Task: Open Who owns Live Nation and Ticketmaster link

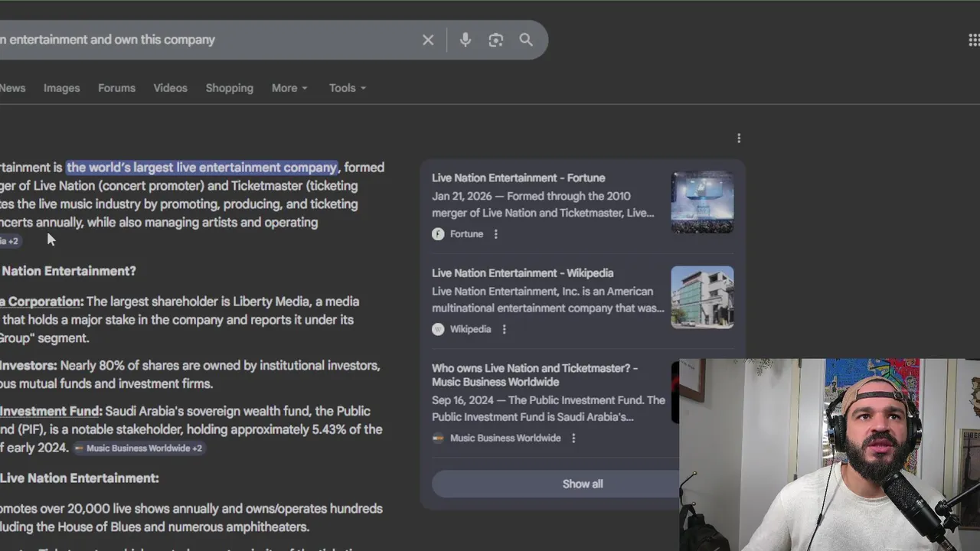Action: (534, 375)
